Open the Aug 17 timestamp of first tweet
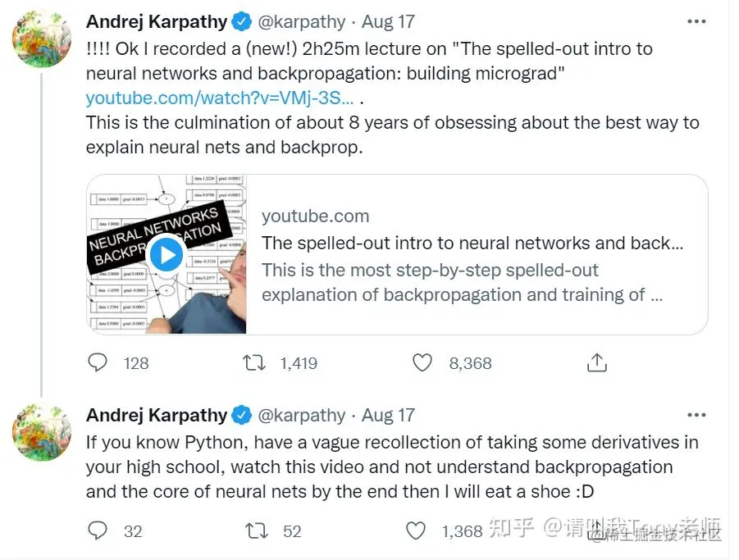This screenshot has height=560, width=739. tap(389, 21)
